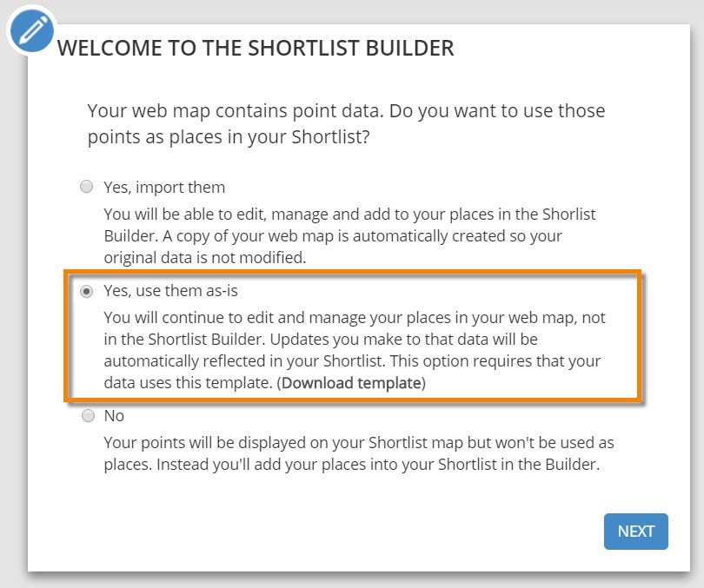The image size is (704, 588).
Task: Click the "Yes, import them" label text
Action: point(164,188)
